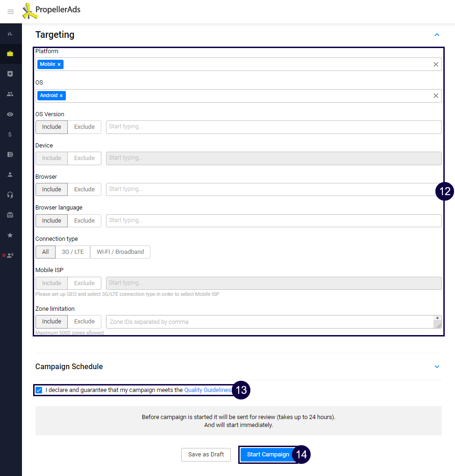Switch Zone limitation to Exclude
The height and width of the screenshot is (476, 455).
pyautogui.click(x=84, y=322)
